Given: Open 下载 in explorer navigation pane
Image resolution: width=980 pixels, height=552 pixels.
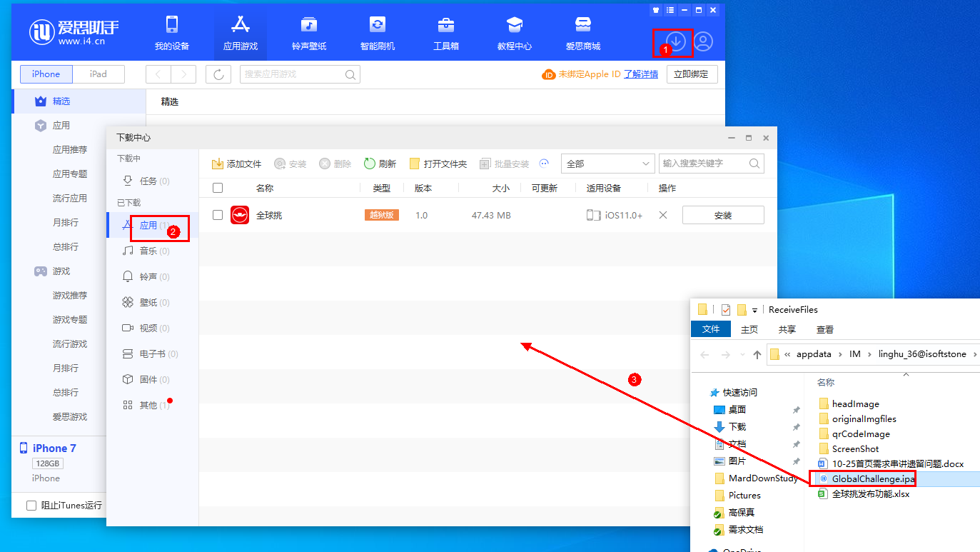Looking at the screenshot, I should [x=737, y=426].
